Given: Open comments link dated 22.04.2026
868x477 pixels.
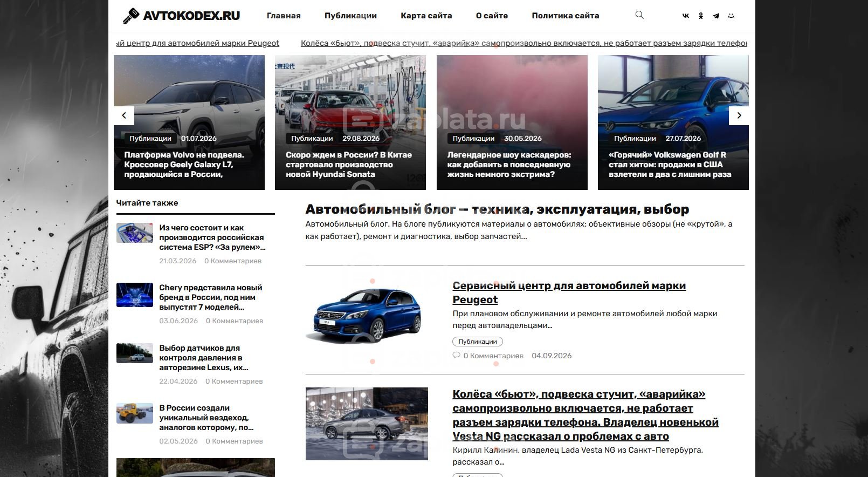Looking at the screenshot, I should click(234, 381).
